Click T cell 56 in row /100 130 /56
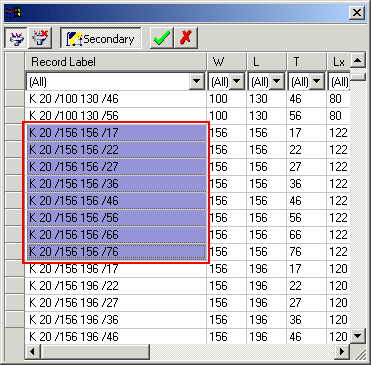 (x=306, y=116)
